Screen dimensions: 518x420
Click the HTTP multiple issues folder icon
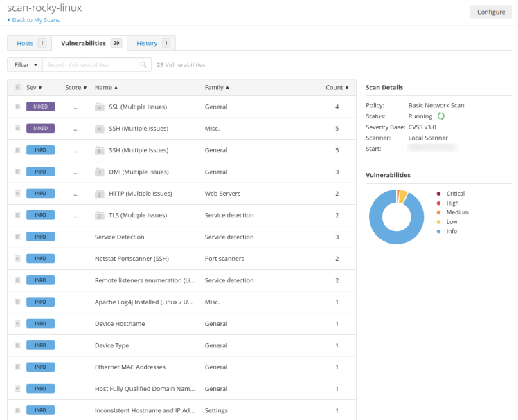(x=99, y=194)
